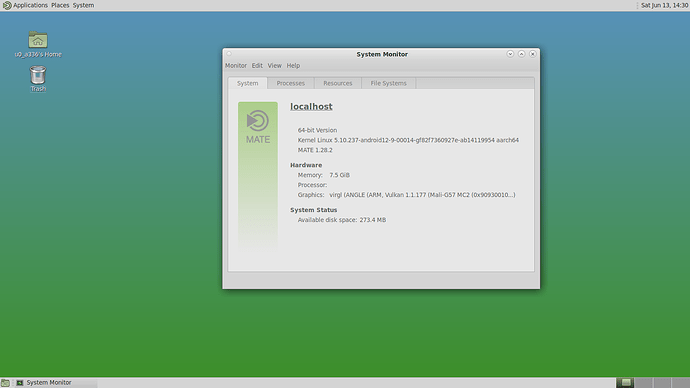
Task: Click the clock showing Sat Jun 13
Action: 664,5
